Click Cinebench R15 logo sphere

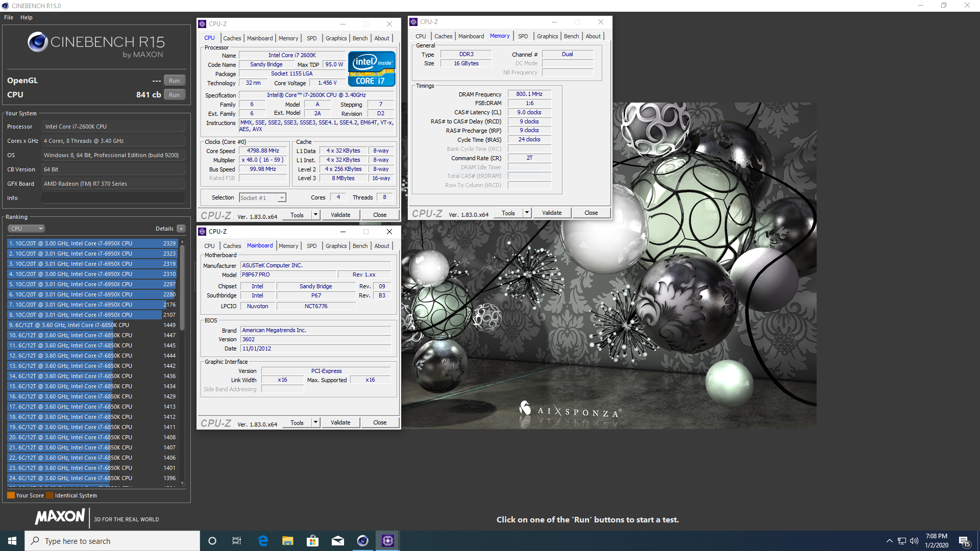(x=38, y=42)
